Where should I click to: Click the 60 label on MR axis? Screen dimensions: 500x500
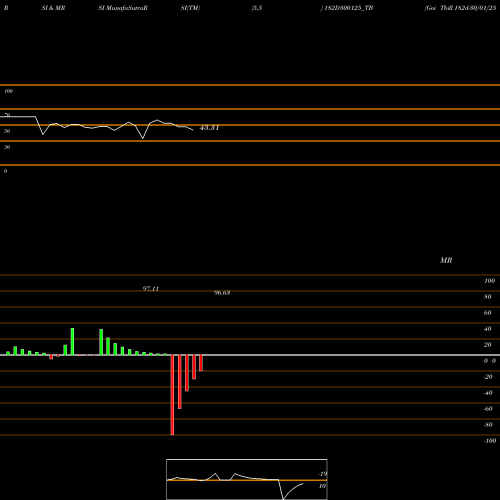pos(488,313)
